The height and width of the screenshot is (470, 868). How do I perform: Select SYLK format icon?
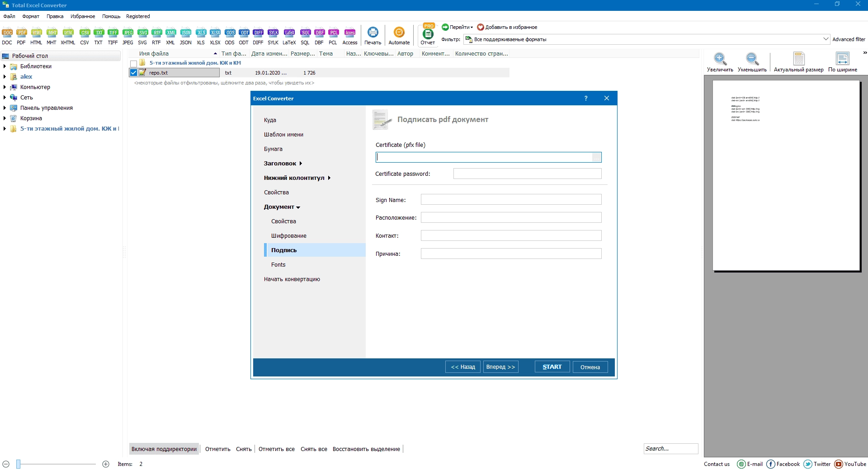[273, 36]
